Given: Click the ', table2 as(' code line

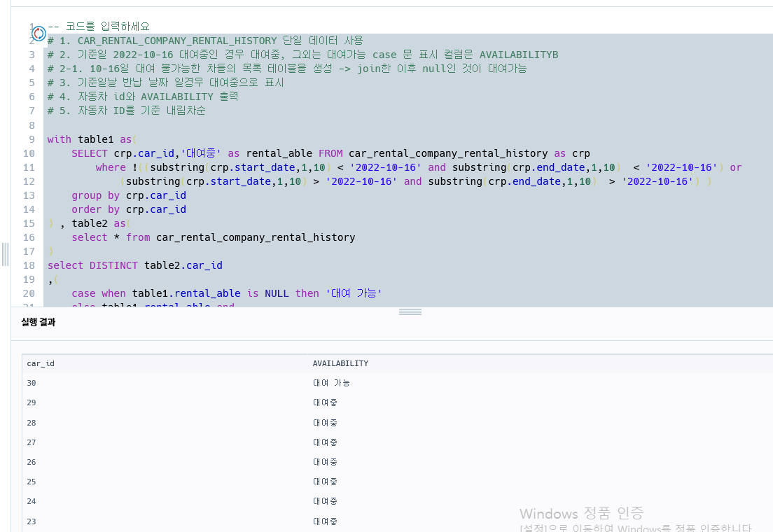Looking at the screenshot, I should click(89, 224).
